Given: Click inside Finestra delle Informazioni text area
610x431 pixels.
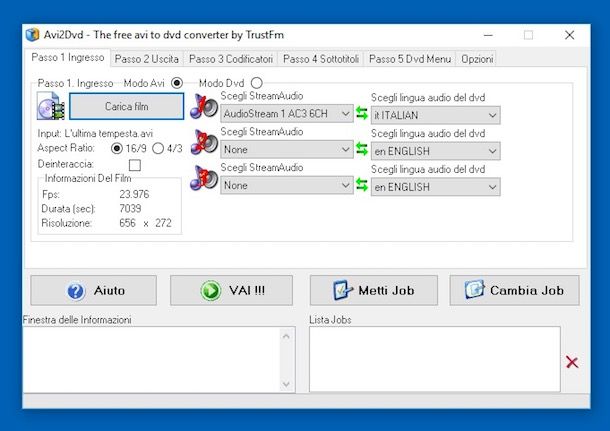Looking at the screenshot, I should tap(152, 359).
